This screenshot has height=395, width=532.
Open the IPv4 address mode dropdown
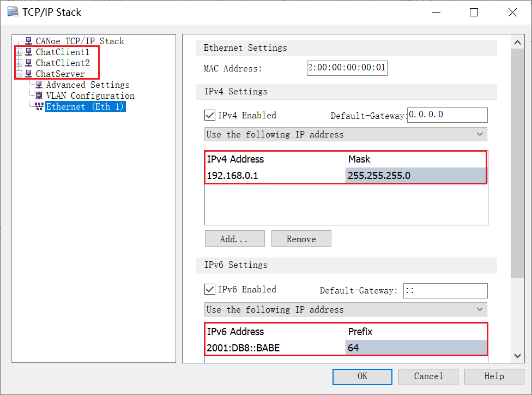click(x=479, y=134)
